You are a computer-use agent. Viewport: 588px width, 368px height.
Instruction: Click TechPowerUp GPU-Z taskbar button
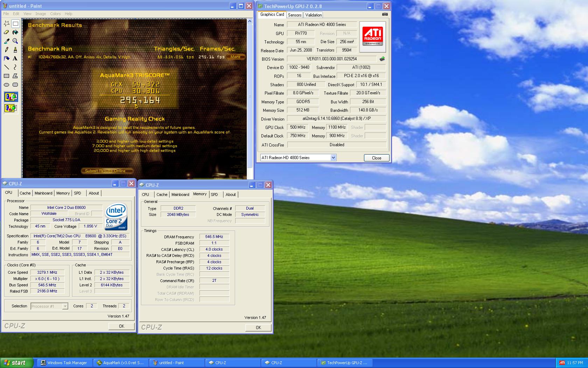click(345, 363)
